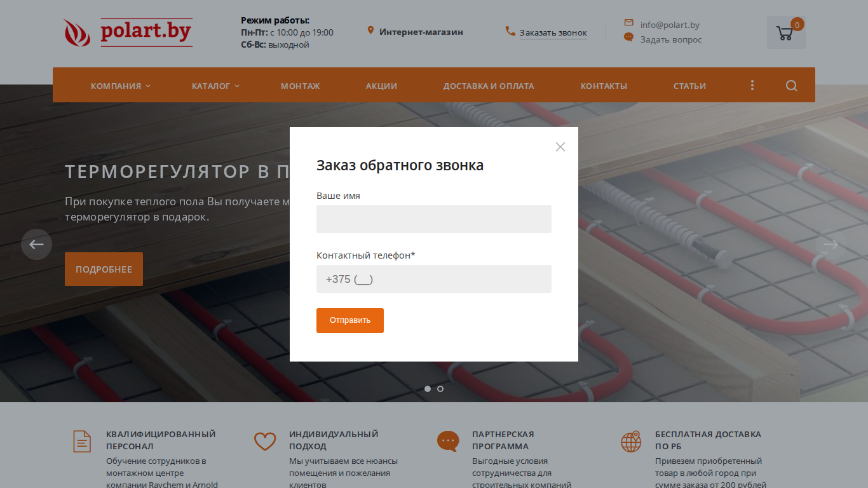Click the Партнерская программа heading
The height and width of the screenshot is (488, 868).
tap(503, 440)
